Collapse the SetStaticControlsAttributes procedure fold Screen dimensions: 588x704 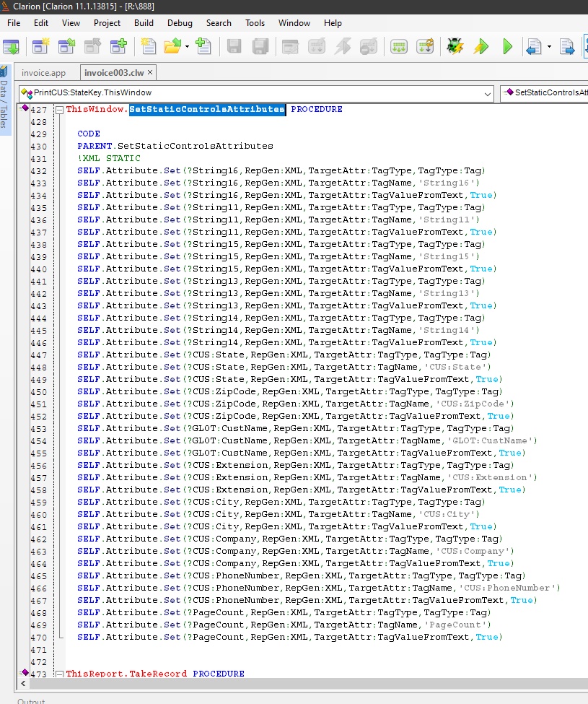(x=60, y=110)
